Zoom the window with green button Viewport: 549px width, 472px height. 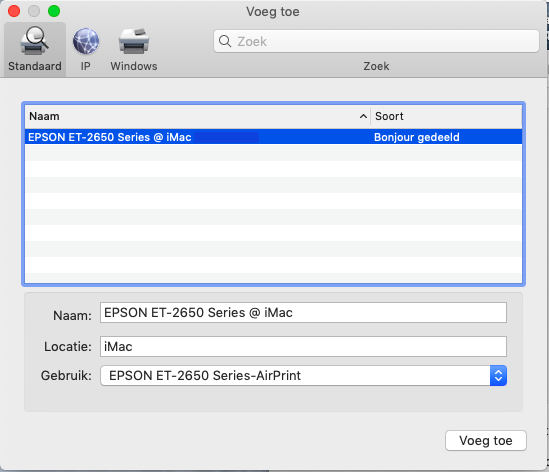point(54,11)
